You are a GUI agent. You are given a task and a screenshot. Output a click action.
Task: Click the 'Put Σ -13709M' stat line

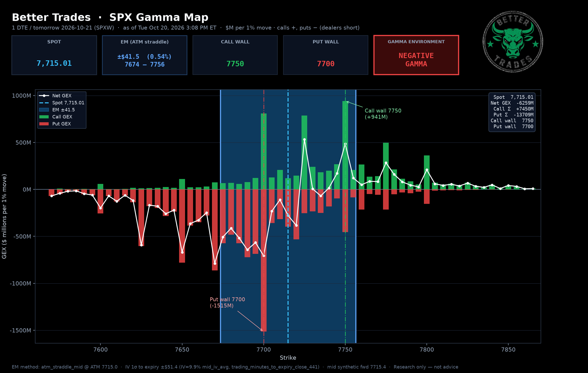(513, 115)
